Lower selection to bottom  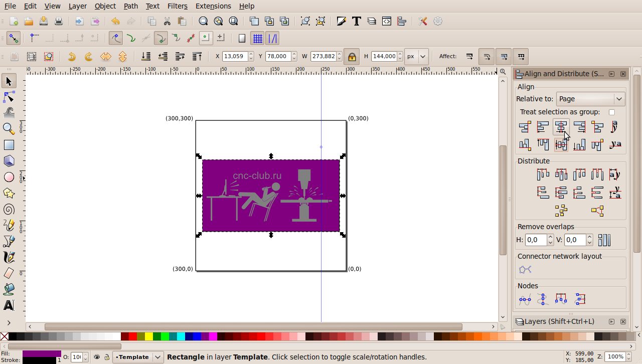click(x=146, y=57)
